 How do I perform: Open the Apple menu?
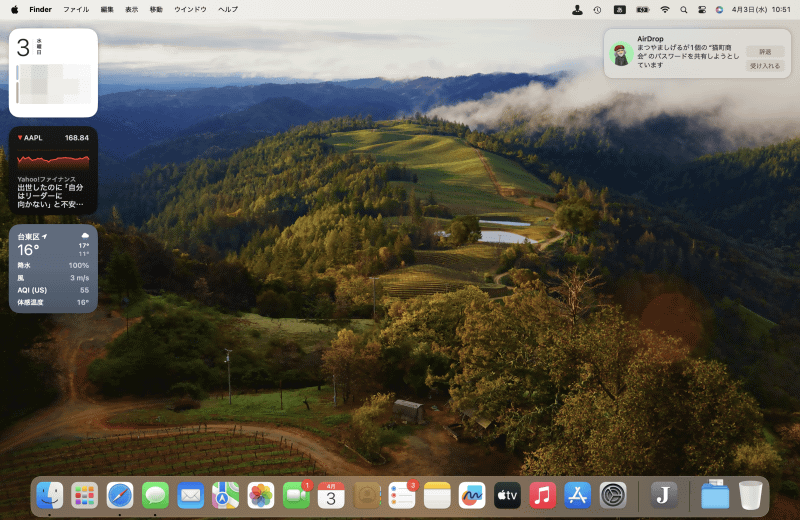tap(14, 9)
